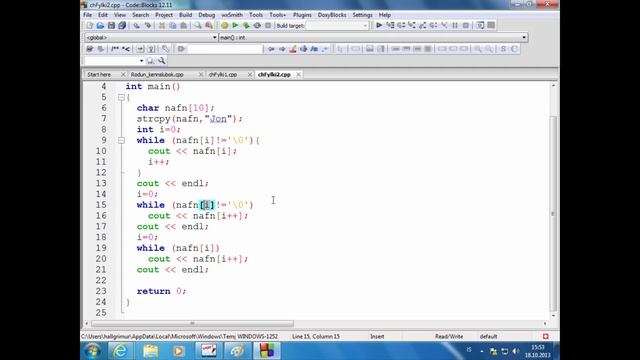Click the DoxyBlocks block comment /** icon
640x360 pixels.
(x=115, y=49)
